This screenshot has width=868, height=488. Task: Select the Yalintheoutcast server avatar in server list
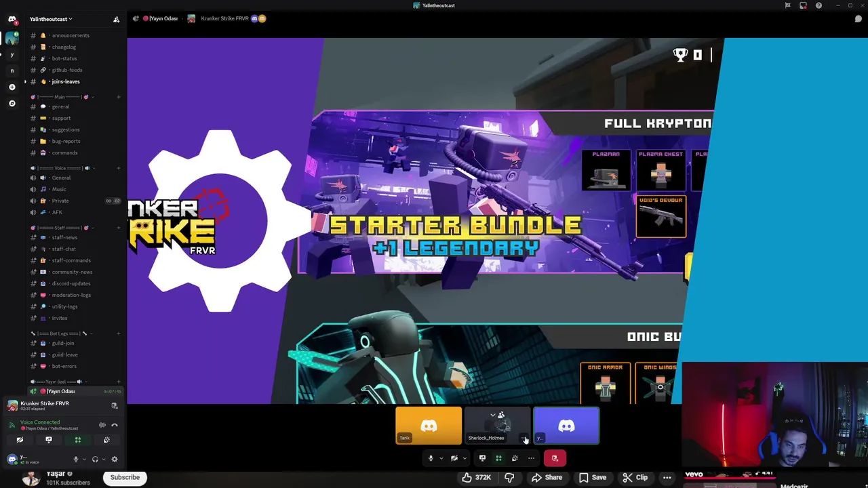pos(12,37)
